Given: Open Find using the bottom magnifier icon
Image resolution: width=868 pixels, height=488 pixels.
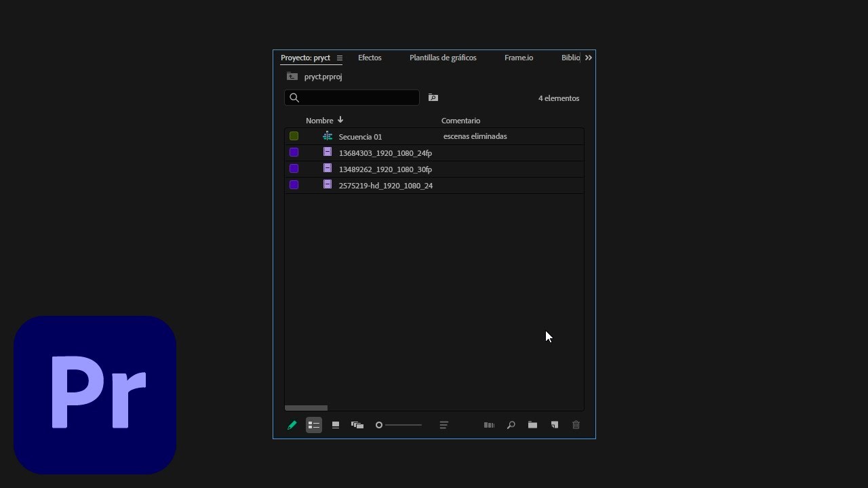Looking at the screenshot, I should (511, 425).
